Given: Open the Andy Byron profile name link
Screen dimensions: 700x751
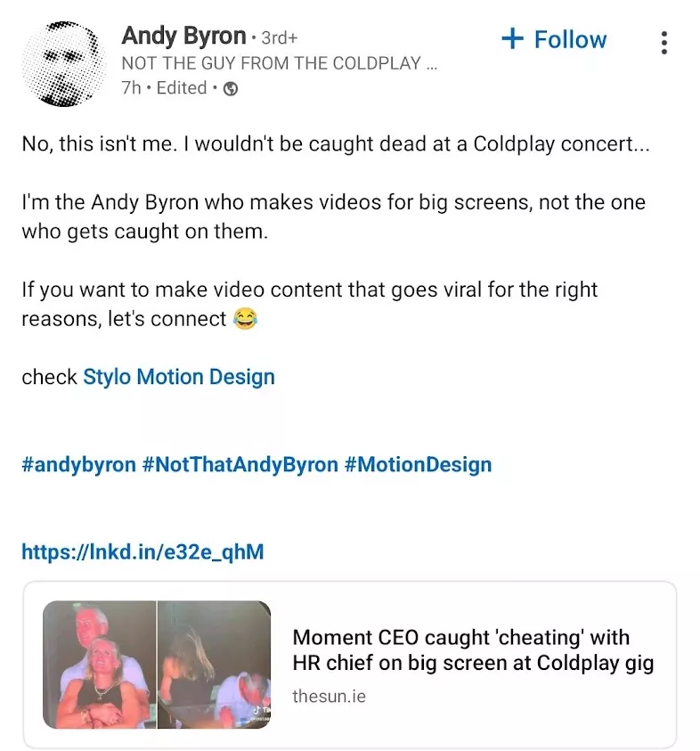Looking at the screenshot, I should pos(183,36).
